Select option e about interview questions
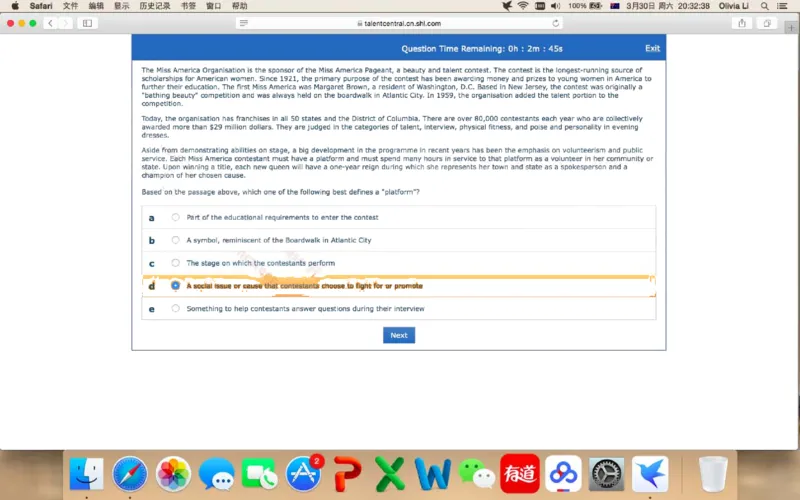Screen dimensions: 800x500 [176, 309]
